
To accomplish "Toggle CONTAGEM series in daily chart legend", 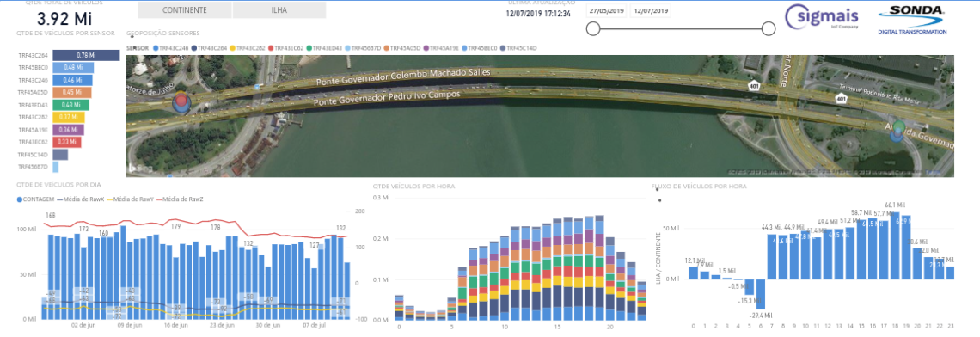I will 35,199.
